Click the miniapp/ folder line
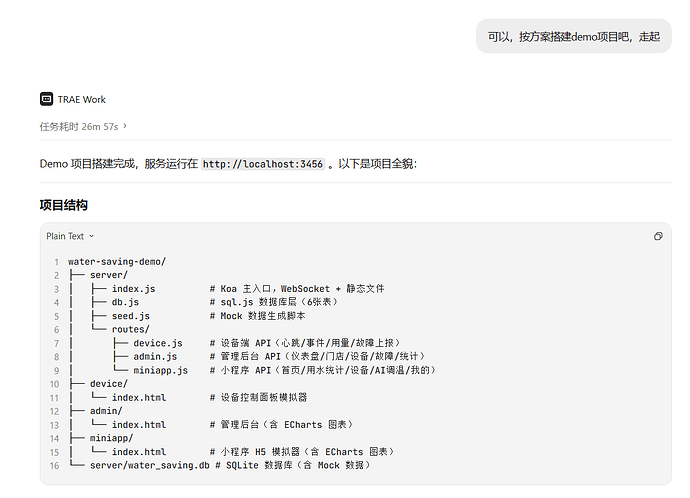 (x=111, y=438)
